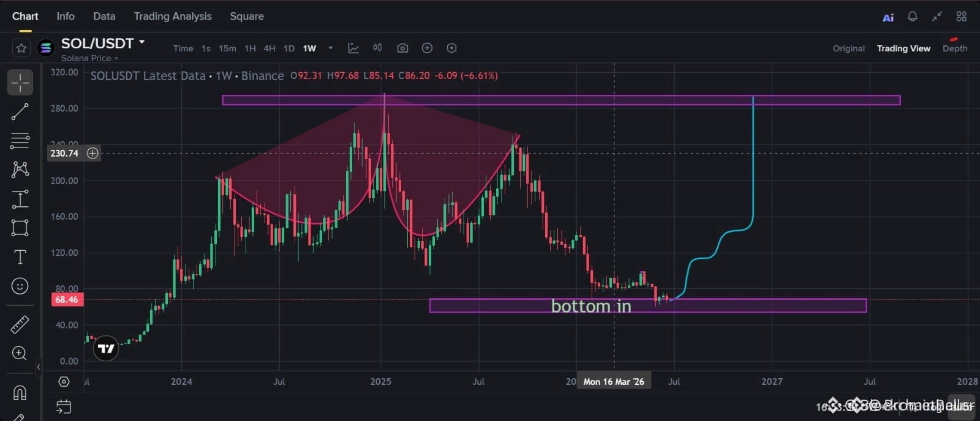Open the grid layout icon
980x421 pixels.
tap(962, 17)
